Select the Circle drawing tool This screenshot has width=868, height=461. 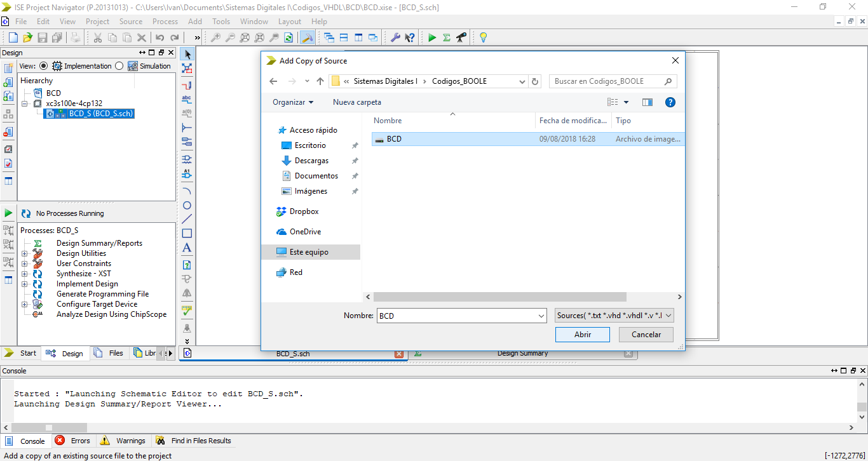tap(187, 205)
